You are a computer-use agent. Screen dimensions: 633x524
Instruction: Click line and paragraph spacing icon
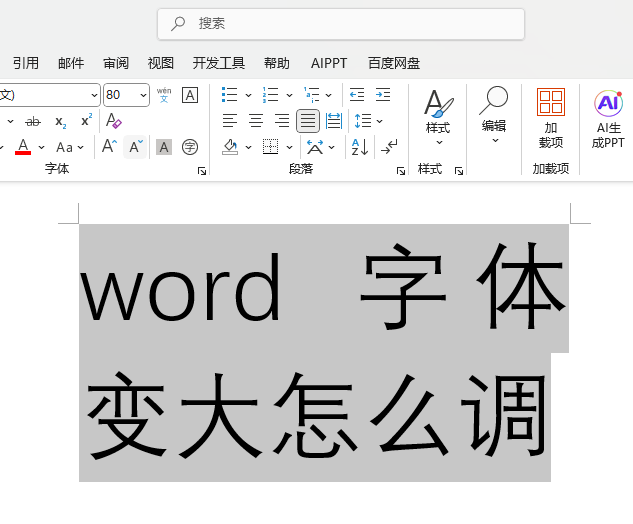tap(363, 121)
